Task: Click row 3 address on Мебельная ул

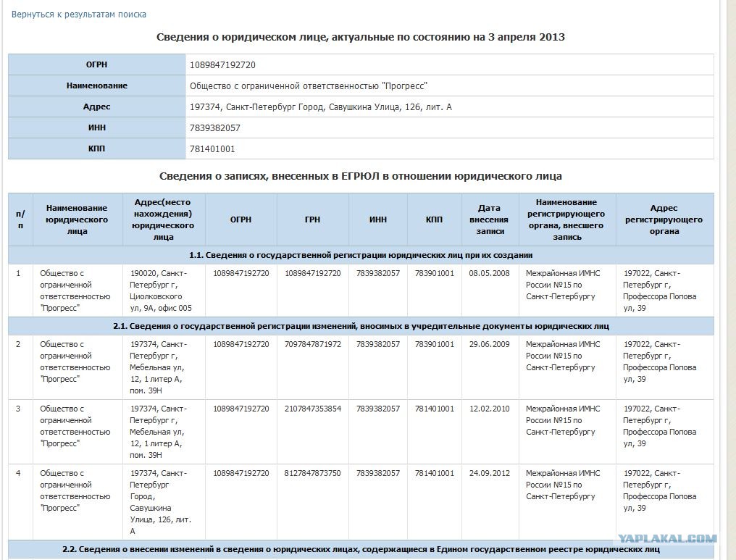Action: 158,432
